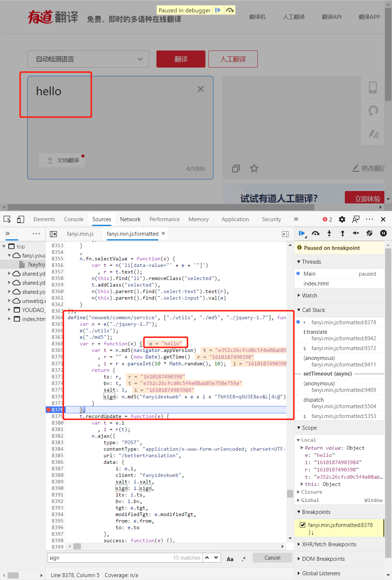Show more DevTools tabs

click(x=296, y=219)
